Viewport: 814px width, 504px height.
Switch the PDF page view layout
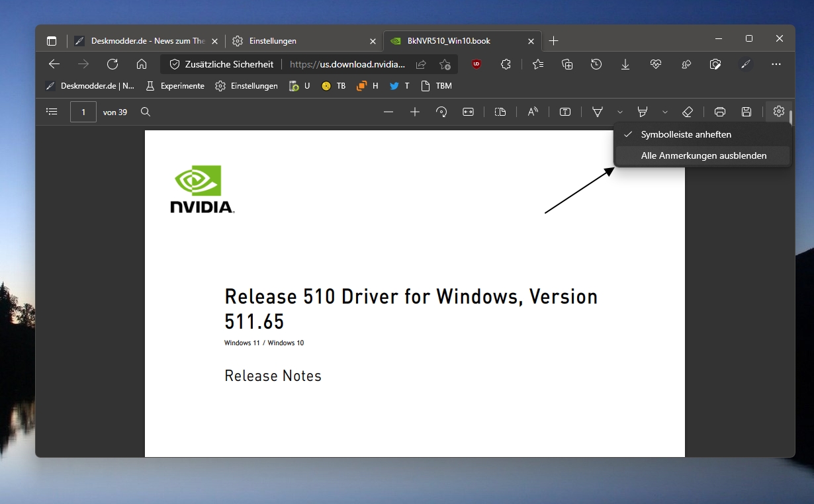[500, 112]
